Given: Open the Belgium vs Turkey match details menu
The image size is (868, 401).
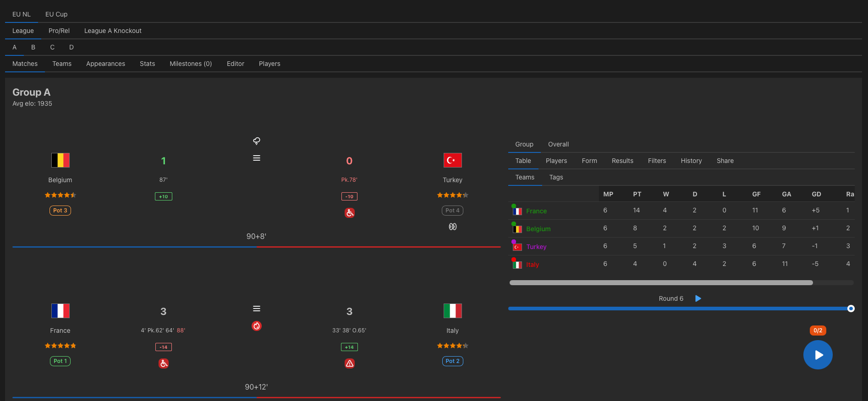Looking at the screenshot, I should point(257,158).
